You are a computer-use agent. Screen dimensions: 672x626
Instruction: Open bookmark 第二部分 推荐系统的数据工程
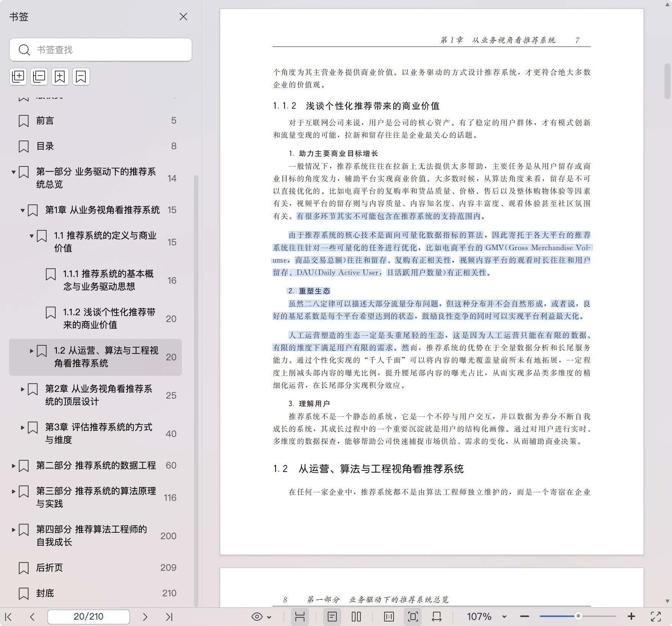96,465
